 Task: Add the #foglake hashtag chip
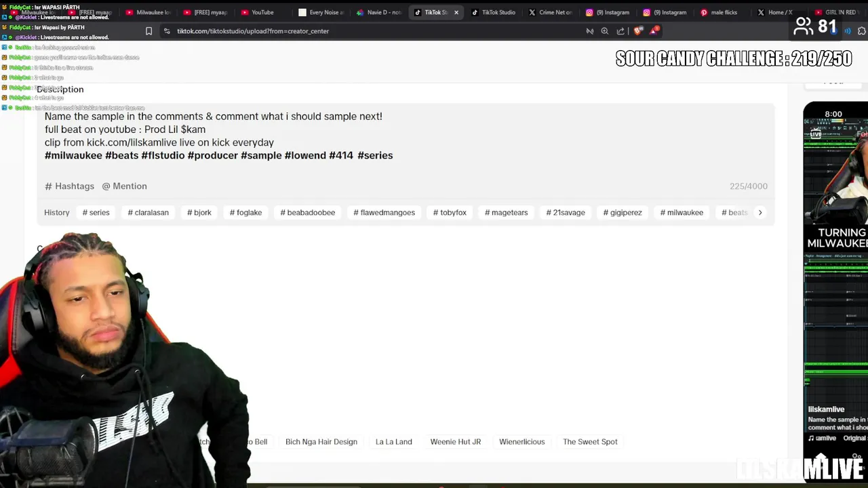[x=245, y=212]
